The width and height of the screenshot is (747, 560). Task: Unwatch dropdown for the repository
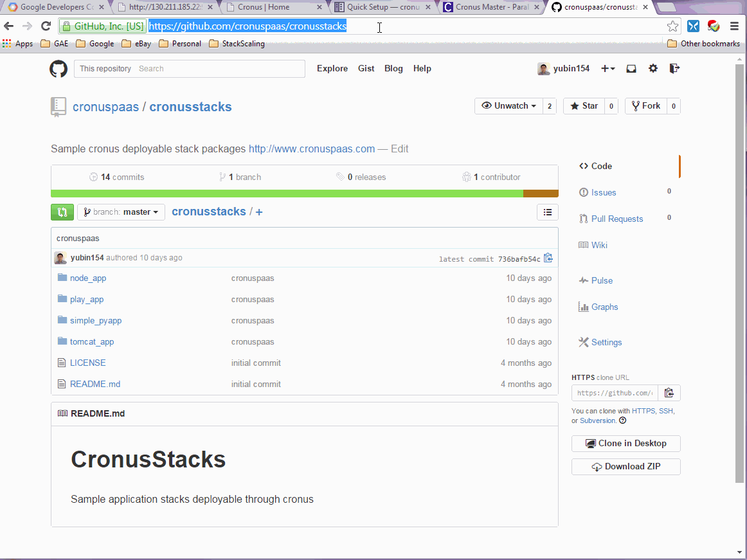509,106
